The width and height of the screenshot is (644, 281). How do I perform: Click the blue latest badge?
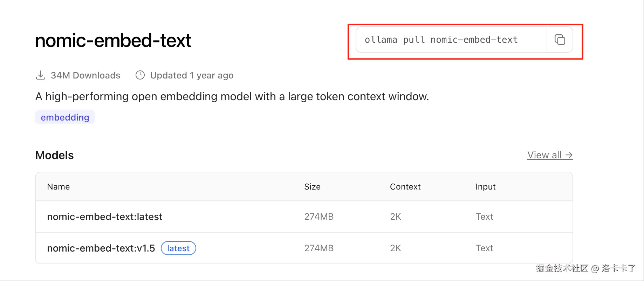pos(178,248)
